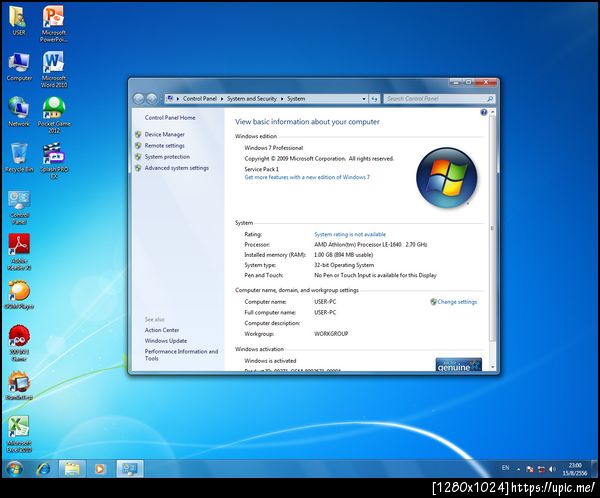Launch Windows Media Player from the taskbar

coord(100,469)
